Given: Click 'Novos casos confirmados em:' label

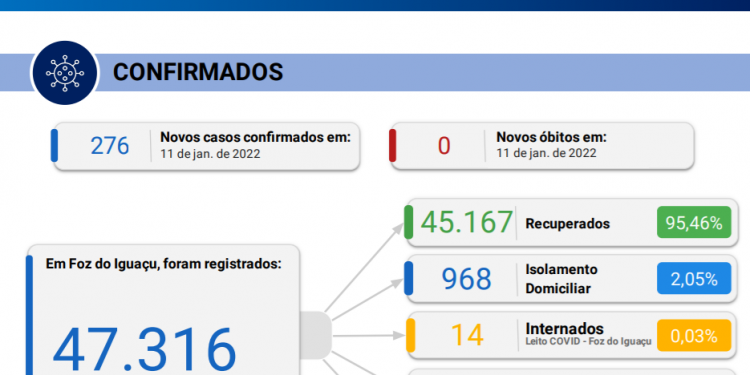Looking at the screenshot, I should pyautogui.click(x=255, y=137).
